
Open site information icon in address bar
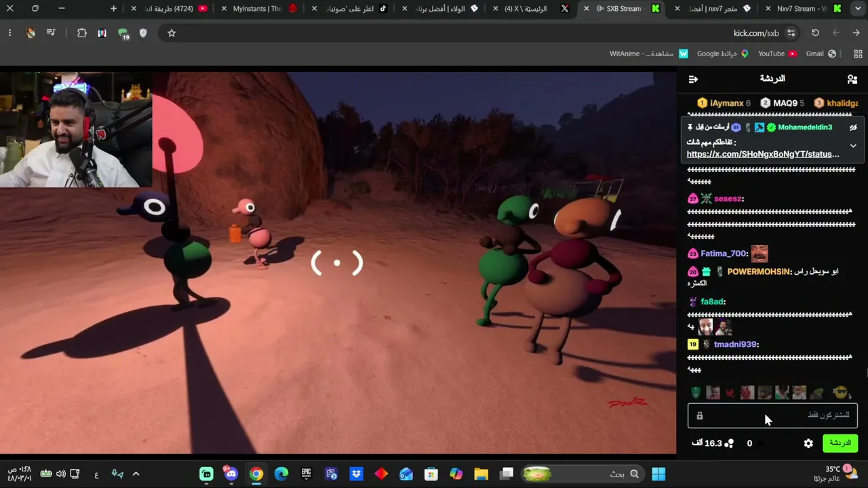(791, 33)
